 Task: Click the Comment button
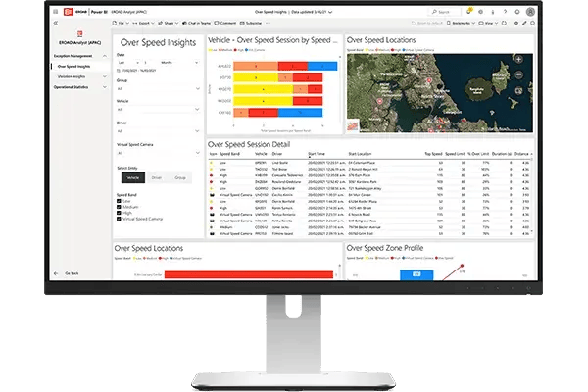pos(225,23)
